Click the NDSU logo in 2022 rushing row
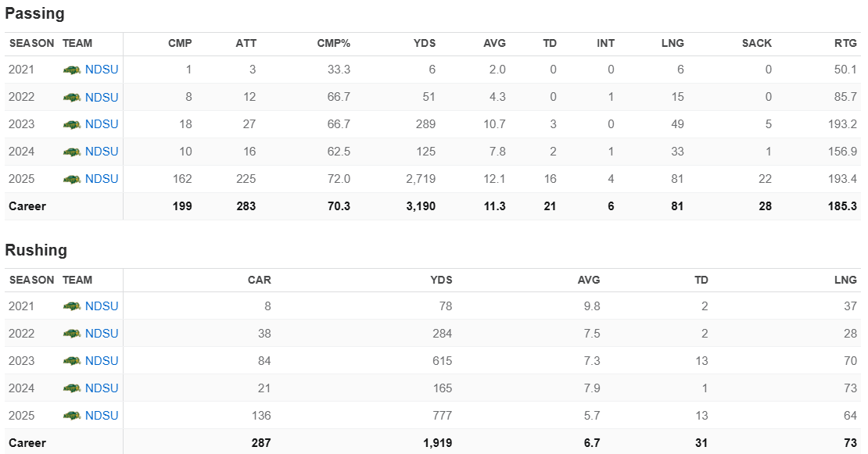 point(72,334)
